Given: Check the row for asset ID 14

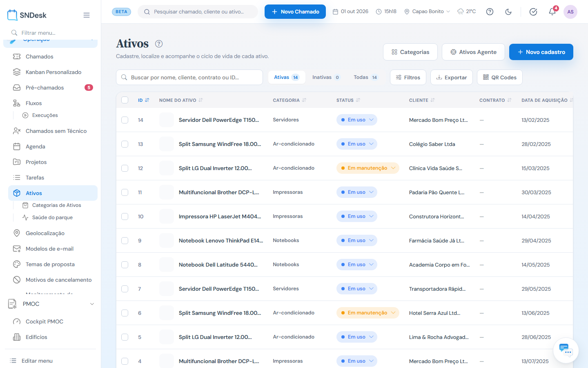Looking at the screenshot, I should pyautogui.click(x=125, y=120).
